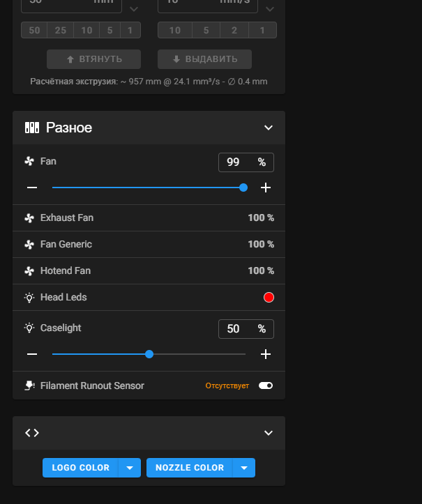Increase Fan speed with plus button

[266, 188]
